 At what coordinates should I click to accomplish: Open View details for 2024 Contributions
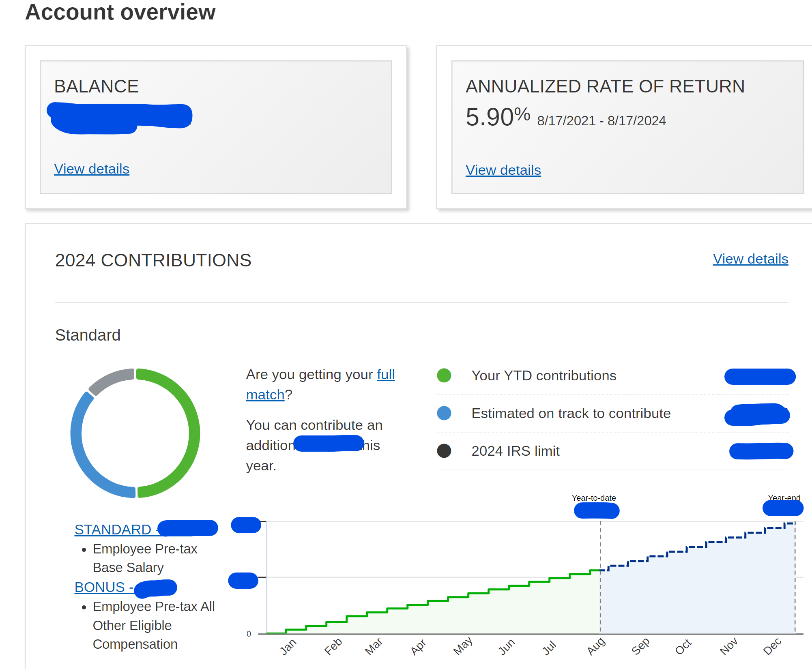point(750,259)
